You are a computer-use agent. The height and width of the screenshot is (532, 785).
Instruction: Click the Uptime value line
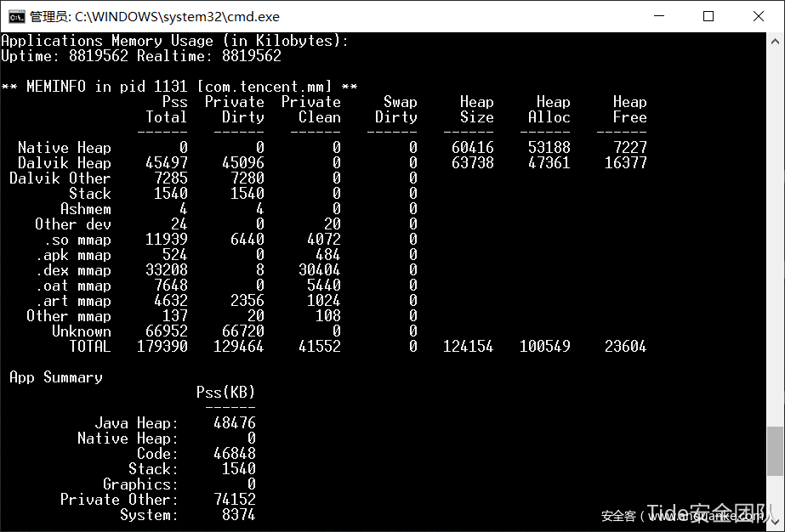point(141,56)
